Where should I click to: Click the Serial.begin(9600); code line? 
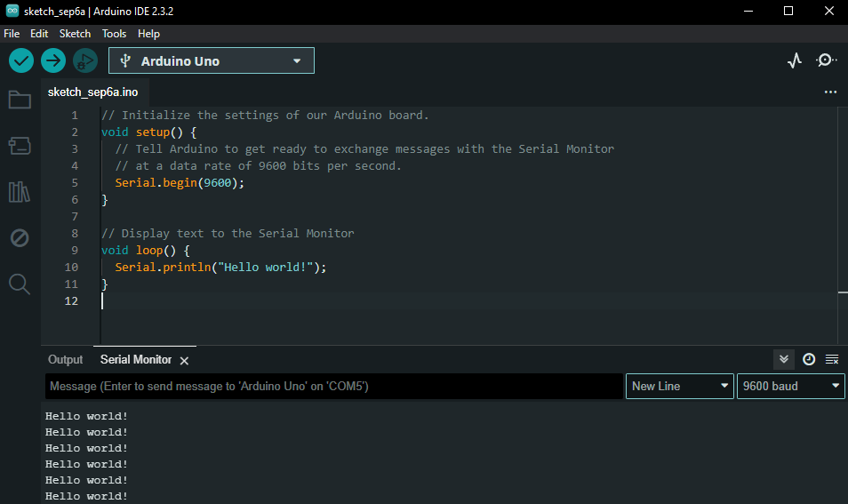[x=180, y=183]
